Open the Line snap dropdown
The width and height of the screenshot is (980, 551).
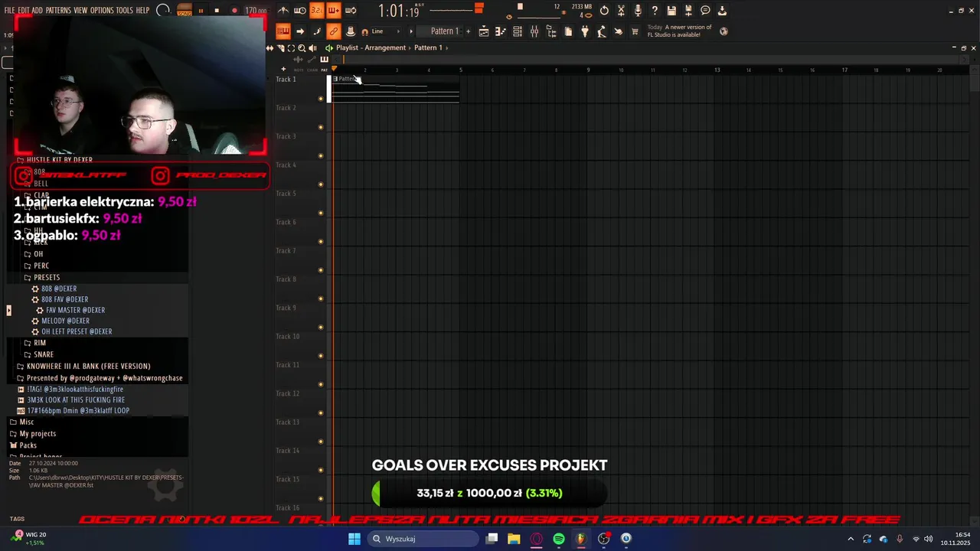[x=386, y=31]
